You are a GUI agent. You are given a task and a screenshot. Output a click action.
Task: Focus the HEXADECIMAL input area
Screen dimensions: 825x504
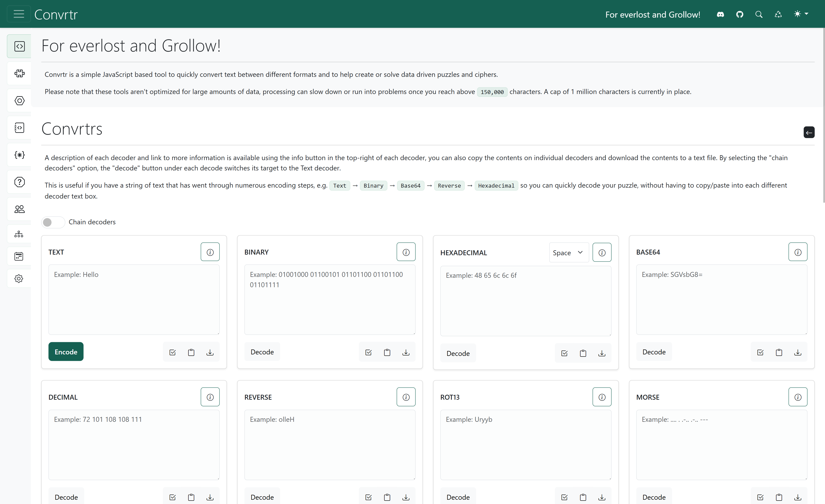(526, 301)
